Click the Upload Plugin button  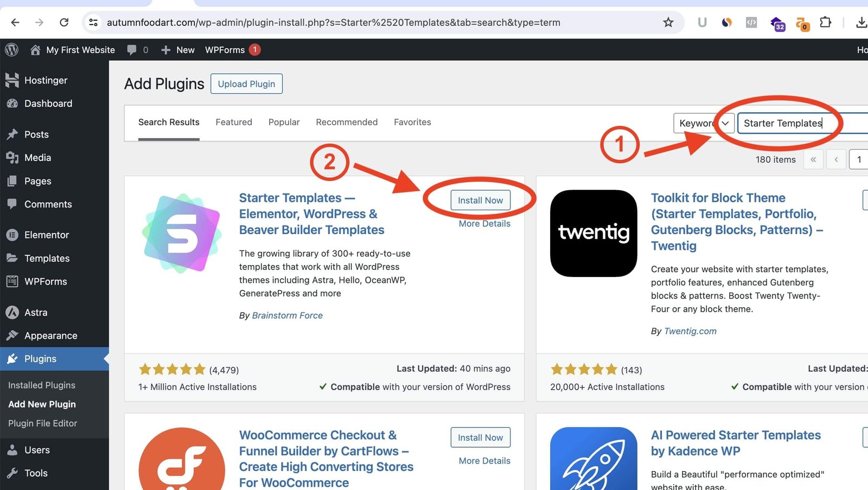tap(246, 83)
